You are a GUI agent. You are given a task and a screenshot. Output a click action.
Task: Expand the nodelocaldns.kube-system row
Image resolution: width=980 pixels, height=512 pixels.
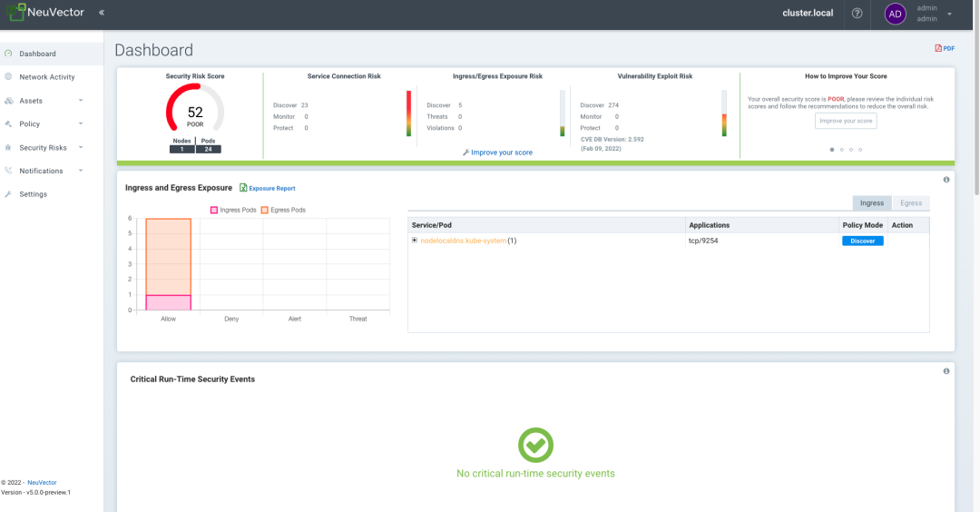click(x=415, y=240)
